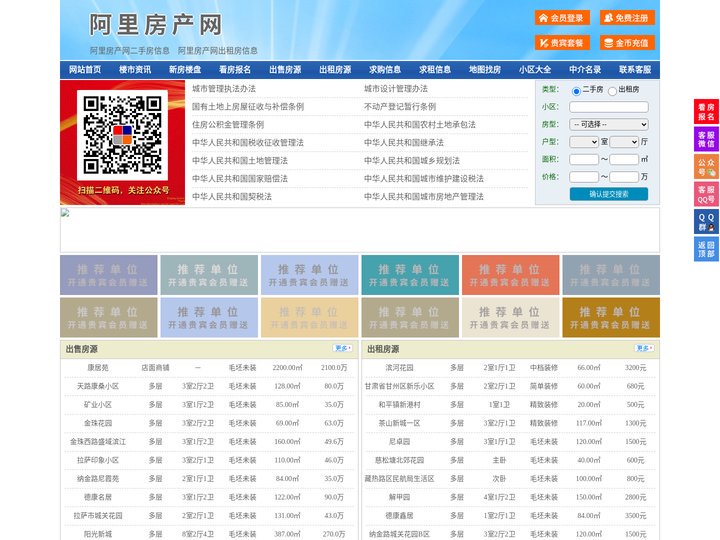
Task: Focus the maximum 面积 input field
Action: (624, 159)
